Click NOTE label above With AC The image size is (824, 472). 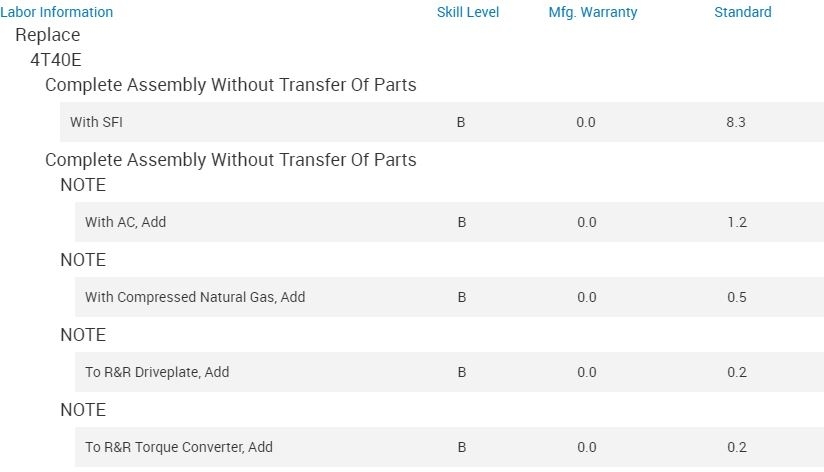pos(83,185)
